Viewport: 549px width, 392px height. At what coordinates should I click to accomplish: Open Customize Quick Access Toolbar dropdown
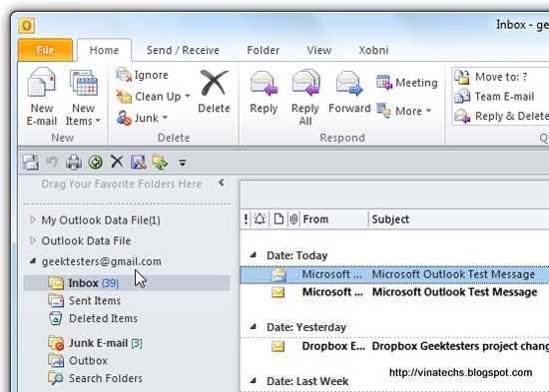tap(182, 163)
